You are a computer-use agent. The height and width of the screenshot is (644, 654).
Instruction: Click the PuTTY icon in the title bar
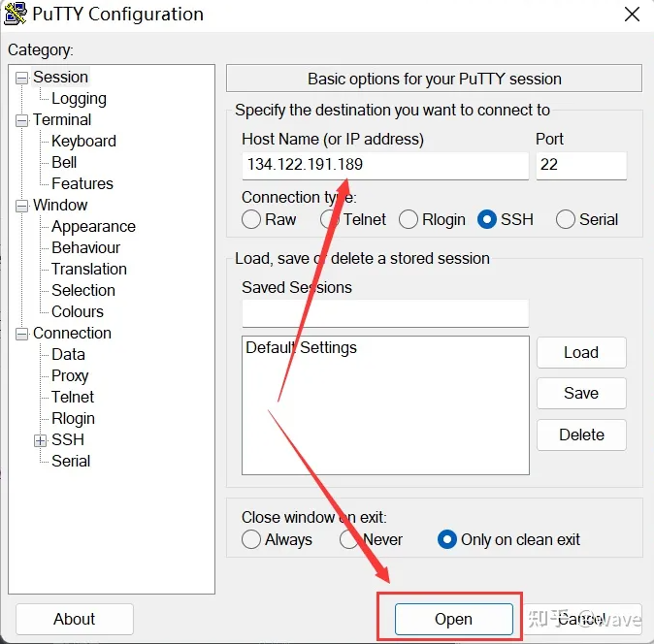click(16, 14)
